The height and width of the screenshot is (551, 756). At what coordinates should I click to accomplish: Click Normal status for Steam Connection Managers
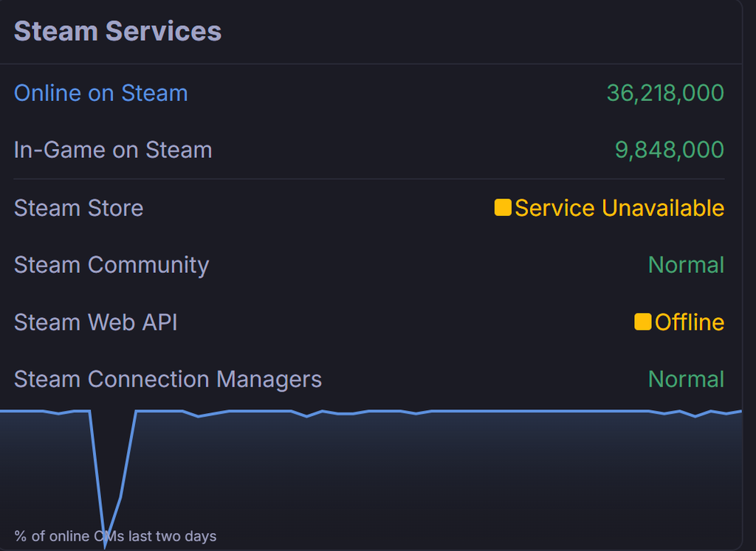(686, 379)
